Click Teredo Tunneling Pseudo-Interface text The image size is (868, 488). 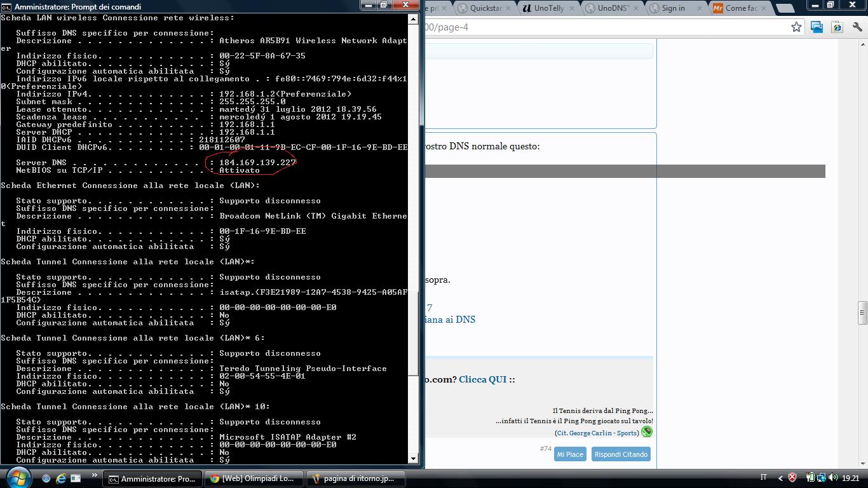303,369
